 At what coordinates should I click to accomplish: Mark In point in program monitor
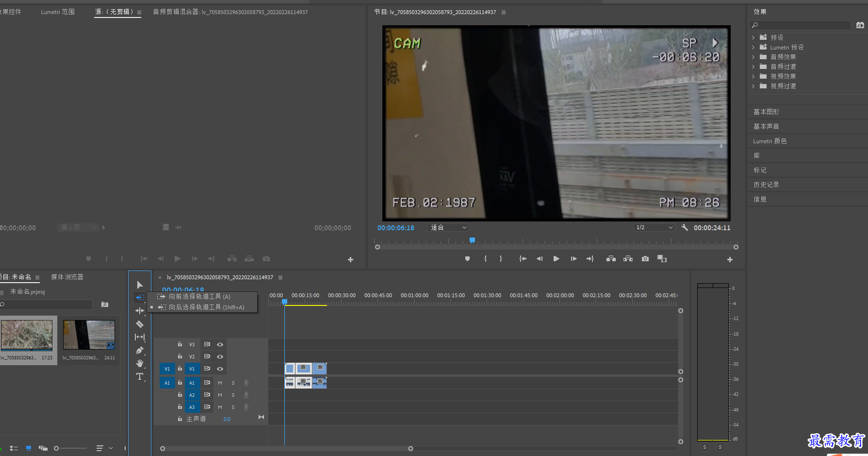coord(485,259)
